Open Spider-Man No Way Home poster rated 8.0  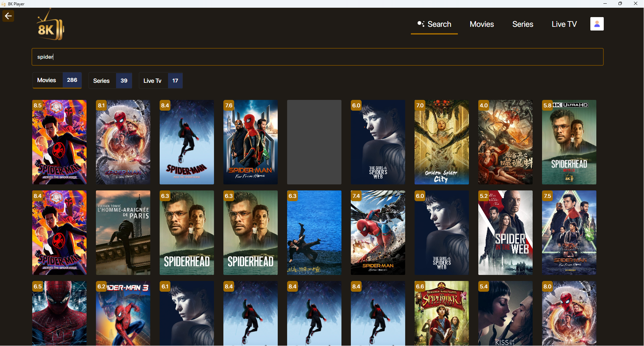click(x=569, y=313)
